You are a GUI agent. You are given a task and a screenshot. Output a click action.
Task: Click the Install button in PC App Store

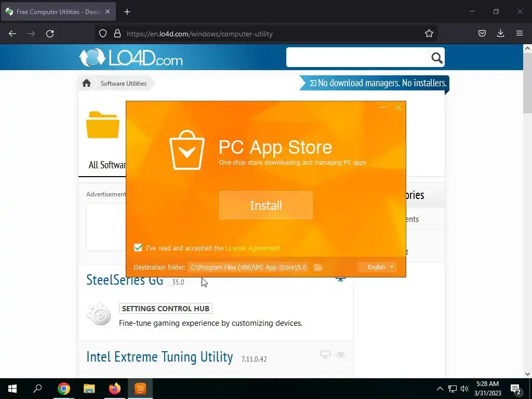265,205
